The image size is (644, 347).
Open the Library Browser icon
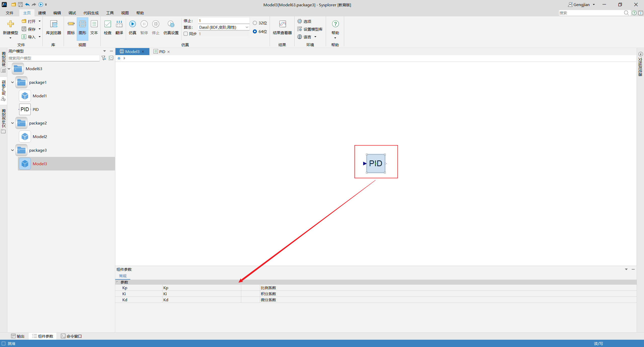53,24
